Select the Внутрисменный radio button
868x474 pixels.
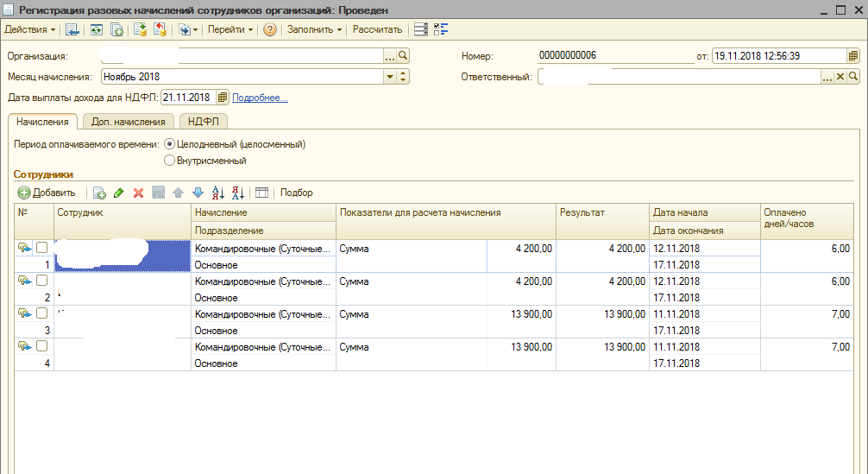click(x=169, y=160)
